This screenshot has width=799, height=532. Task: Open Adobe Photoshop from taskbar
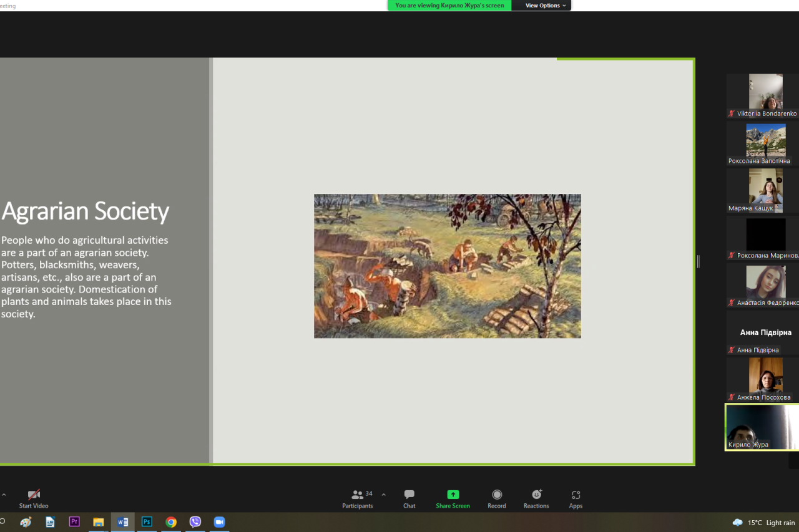147,522
